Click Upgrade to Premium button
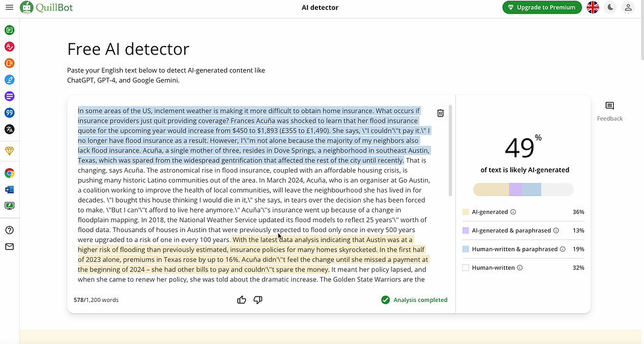Image resolution: width=644 pixels, height=344 pixels. point(541,7)
